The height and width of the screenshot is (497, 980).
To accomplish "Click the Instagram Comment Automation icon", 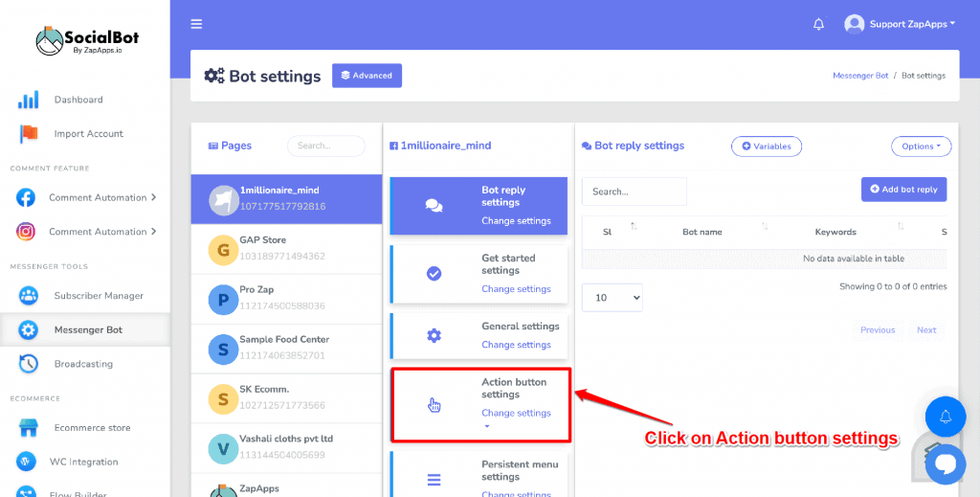I will pyautogui.click(x=26, y=232).
